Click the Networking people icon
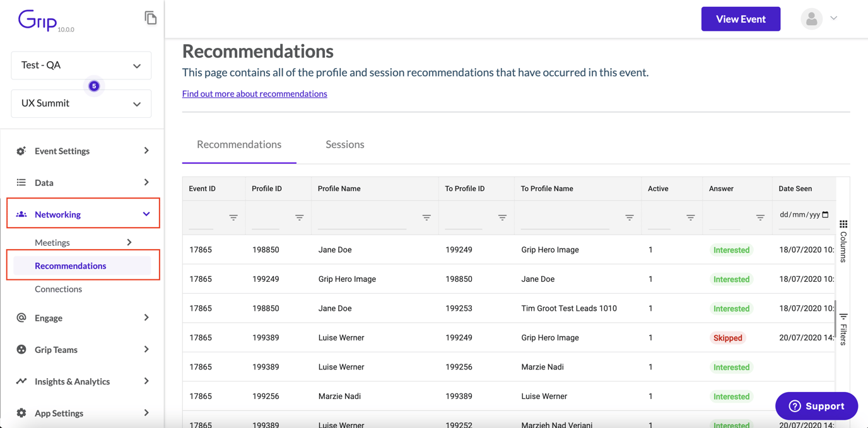This screenshot has height=428, width=868. pyautogui.click(x=21, y=212)
